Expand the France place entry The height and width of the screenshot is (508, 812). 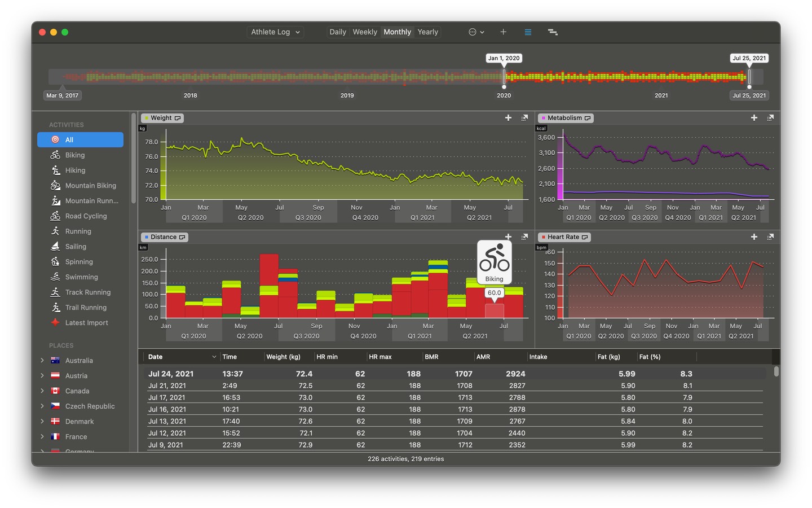(x=42, y=437)
